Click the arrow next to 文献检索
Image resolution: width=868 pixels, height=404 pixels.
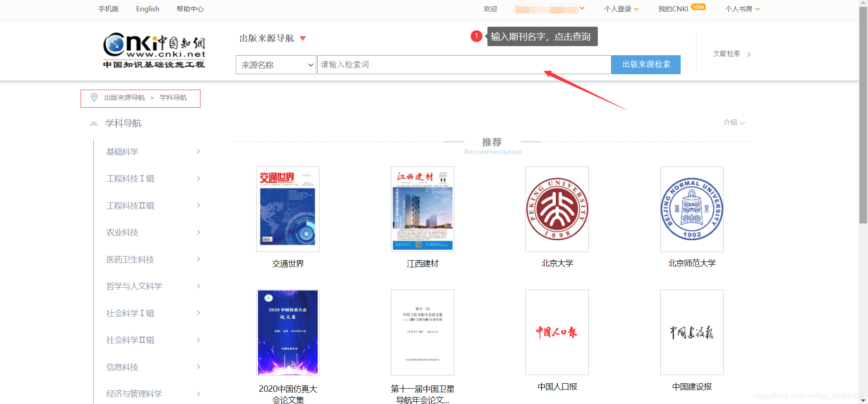[x=749, y=54]
